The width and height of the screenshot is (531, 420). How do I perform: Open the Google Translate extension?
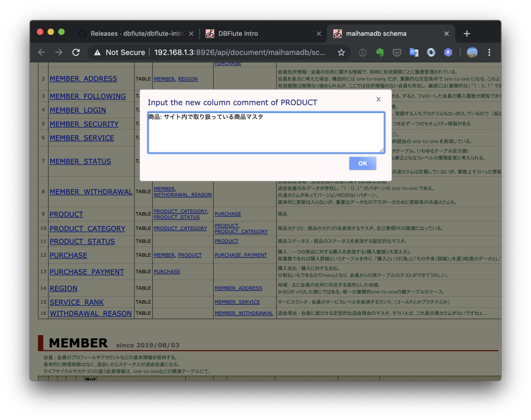click(x=414, y=52)
